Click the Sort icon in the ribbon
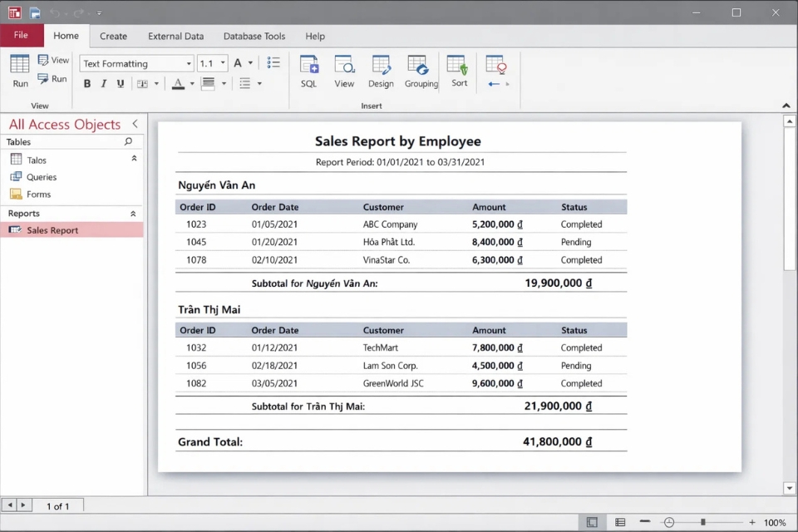This screenshot has height=532, width=798. [x=459, y=71]
